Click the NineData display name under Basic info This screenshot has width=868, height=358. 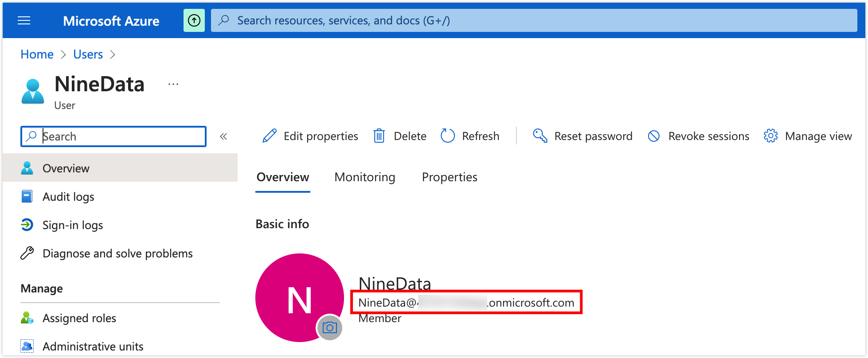point(395,284)
